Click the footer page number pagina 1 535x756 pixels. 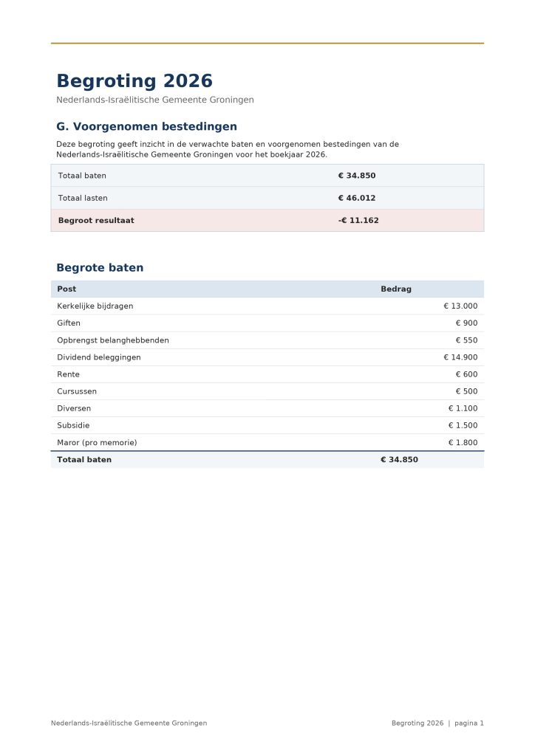469,724
